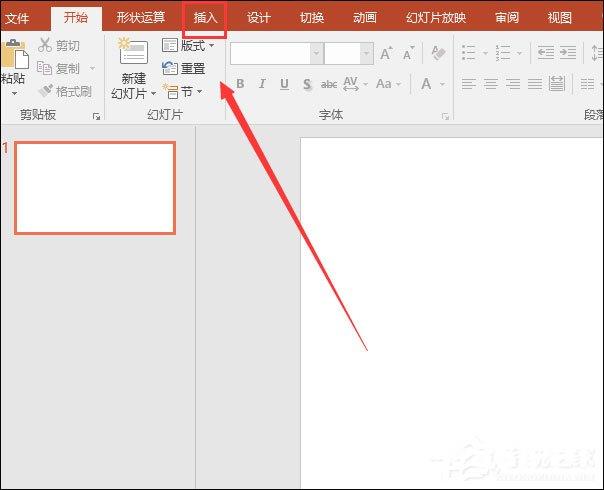Open the Aa change case dropdown
The width and height of the screenshot is (604, 490).
coord(389,84)
